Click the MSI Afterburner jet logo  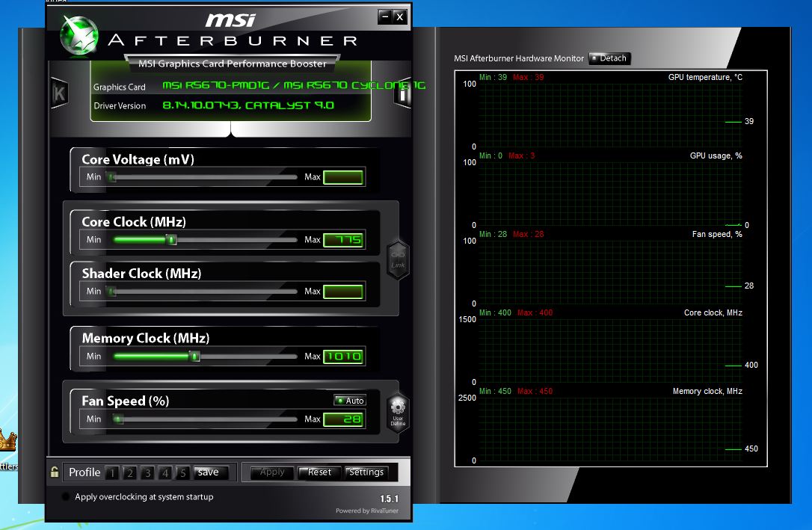click(x=79, y=34)
